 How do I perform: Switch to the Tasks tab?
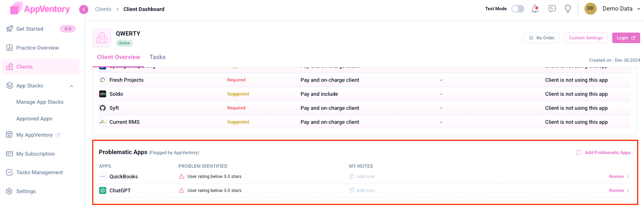[x=157, y=57]
